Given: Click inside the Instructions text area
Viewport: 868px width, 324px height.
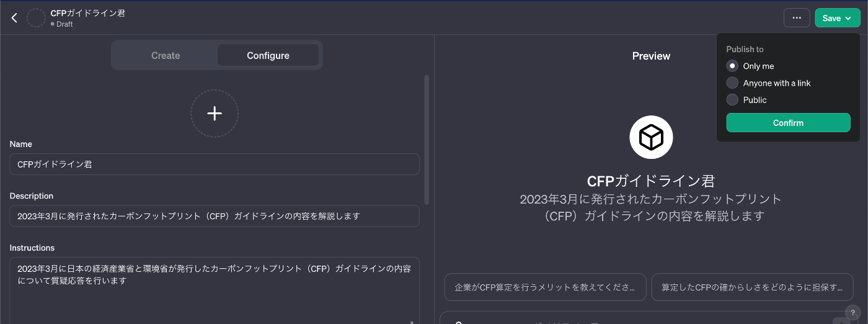Looking at the screenshot, I should [215, 290].
